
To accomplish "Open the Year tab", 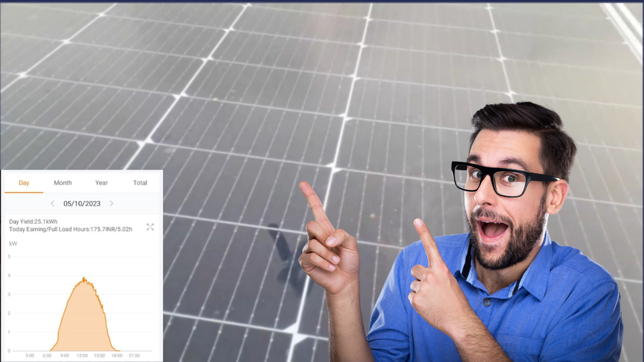I will click(101, 183).
